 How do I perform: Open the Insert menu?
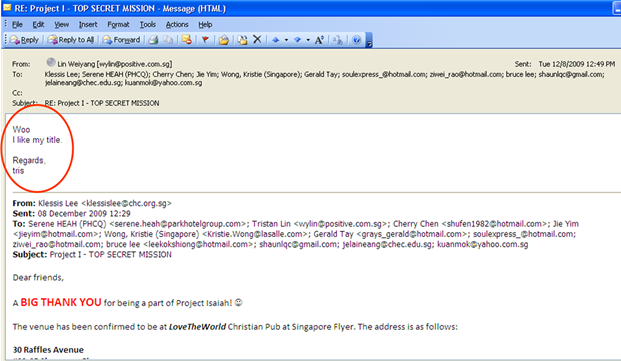pyautogui.click(x=88, y=25)
